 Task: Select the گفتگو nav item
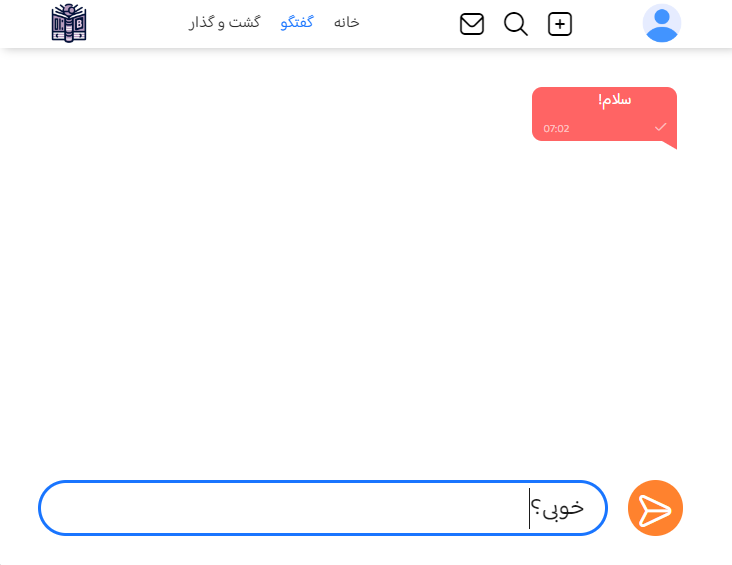297,22
